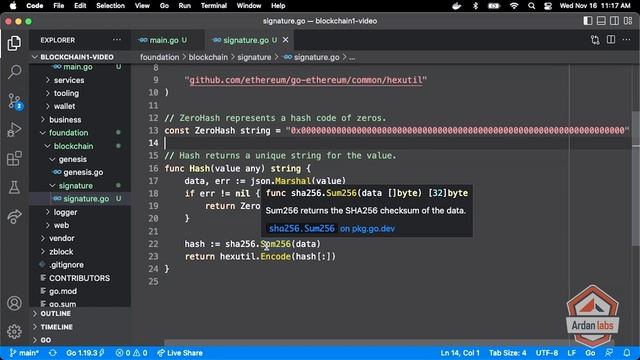Open Wi-Fi menu in menu bar
This screenshot has width=640, height=360.
pyautogui.click(x=514, y=6)
